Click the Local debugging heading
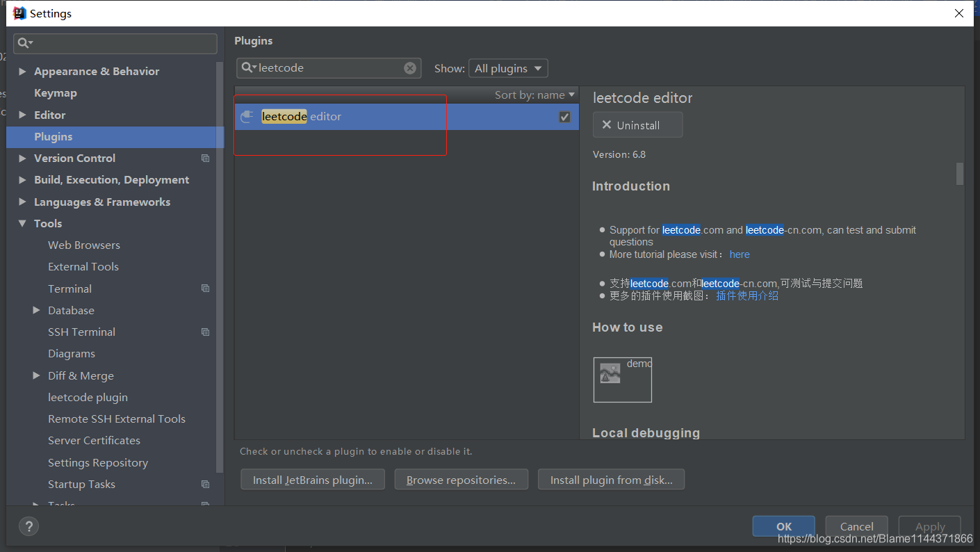Screen dimensions: 980x552 coord(646,432)
